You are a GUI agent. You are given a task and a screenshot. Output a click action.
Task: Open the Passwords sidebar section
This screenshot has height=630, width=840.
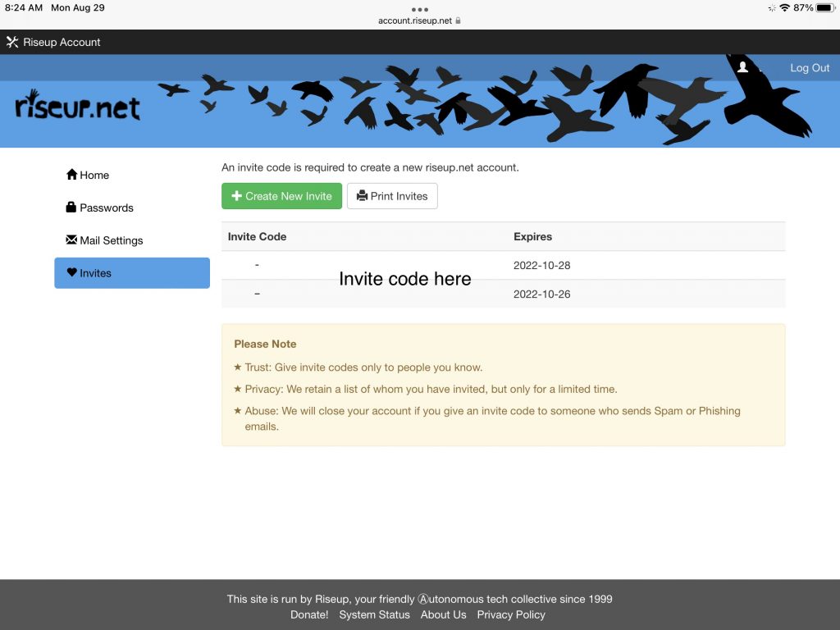coord(106,208)
